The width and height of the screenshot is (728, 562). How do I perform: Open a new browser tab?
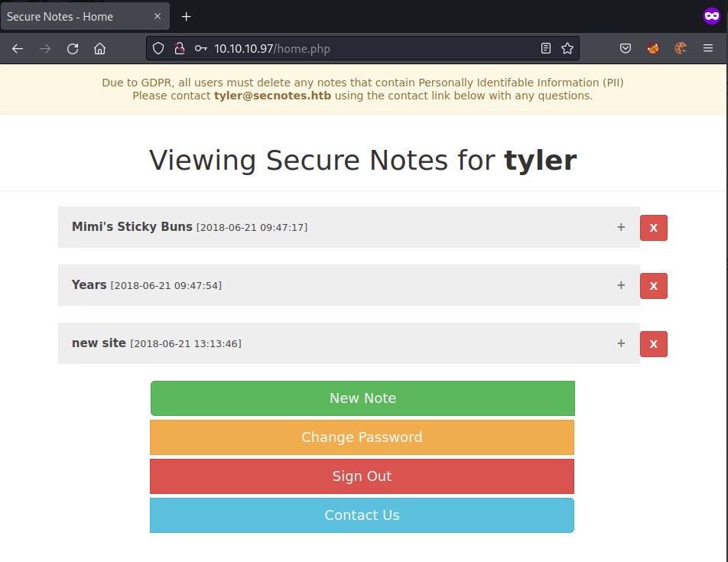point(186,16)
